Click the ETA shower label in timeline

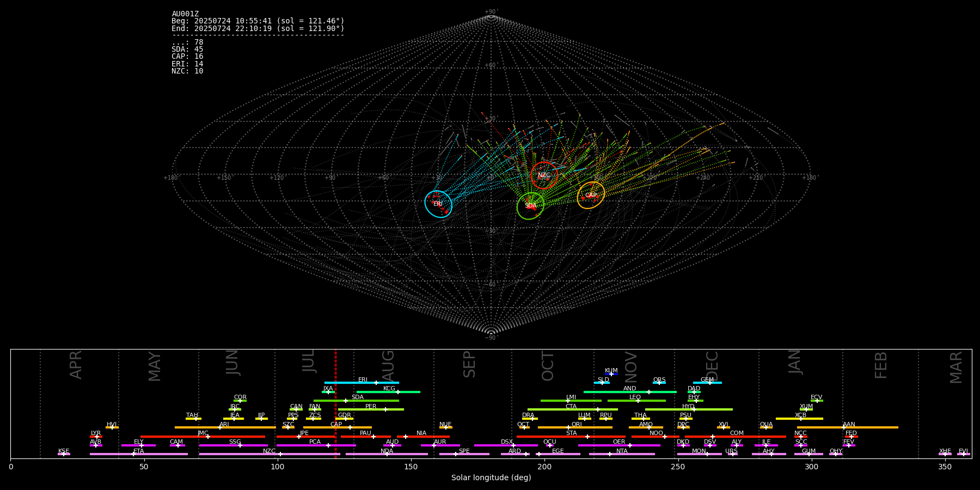click(139, 451)
